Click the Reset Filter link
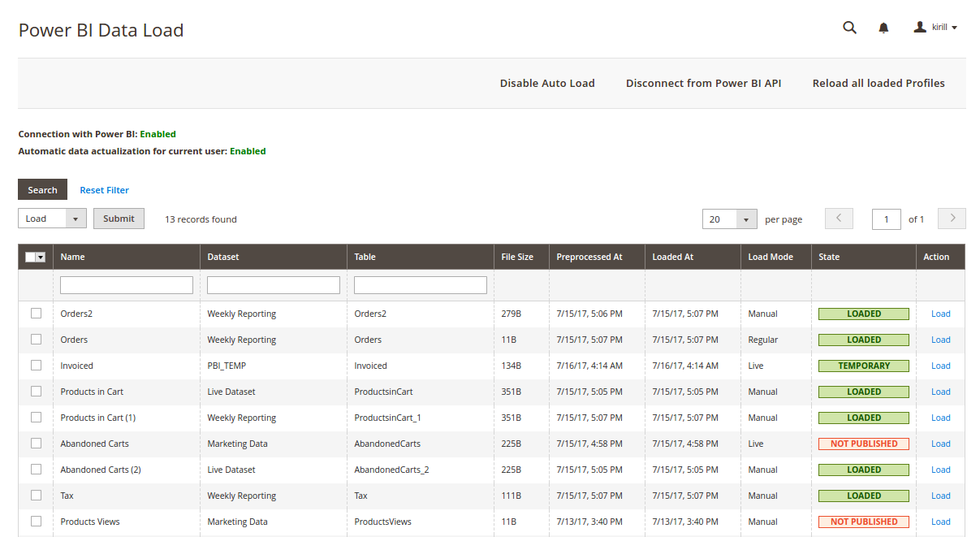Image resolution: width=980 pixels, height=537 pixels. point(104,190)
